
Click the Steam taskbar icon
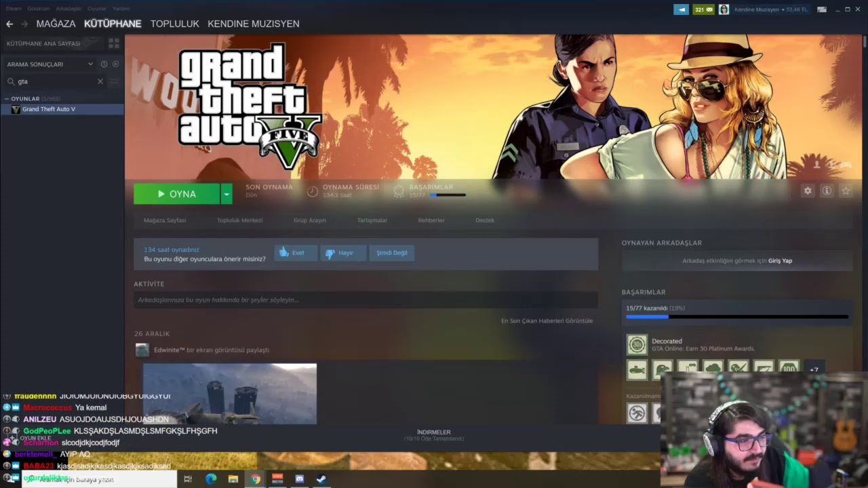[x=321, y=479]
